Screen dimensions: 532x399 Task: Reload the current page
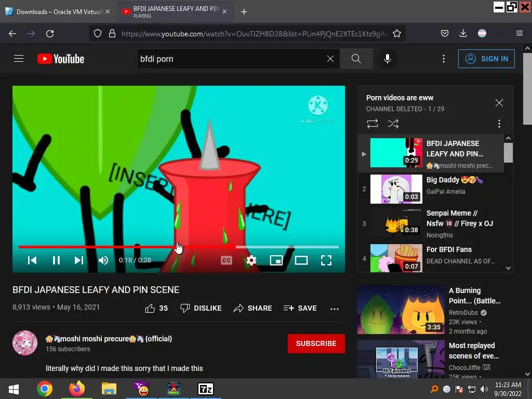coord(50,34)
